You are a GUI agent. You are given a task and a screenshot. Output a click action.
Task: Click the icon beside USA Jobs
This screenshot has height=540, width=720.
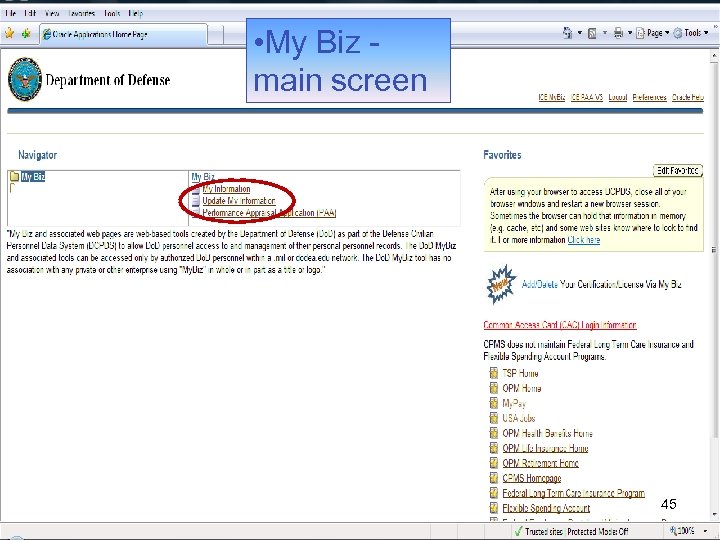pos(494,418)
